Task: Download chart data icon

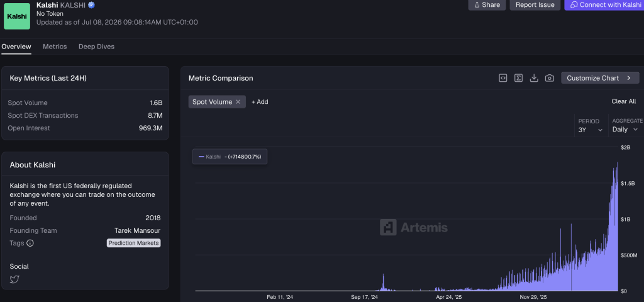Action: [534, 78]
